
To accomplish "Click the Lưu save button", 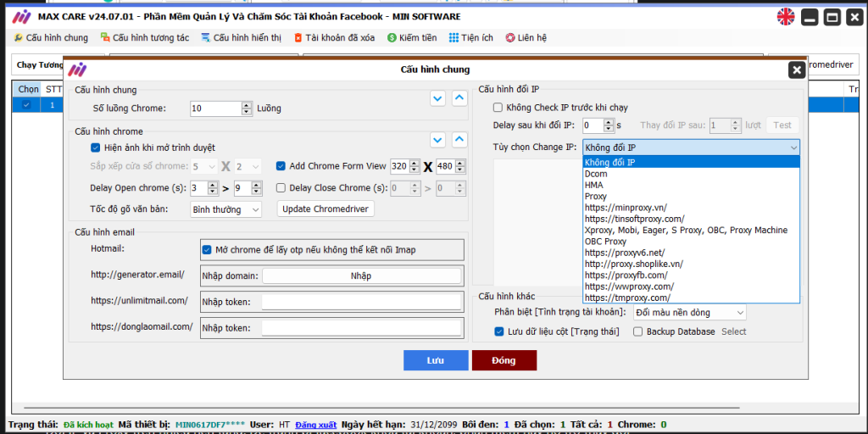I will coord(436,360).
